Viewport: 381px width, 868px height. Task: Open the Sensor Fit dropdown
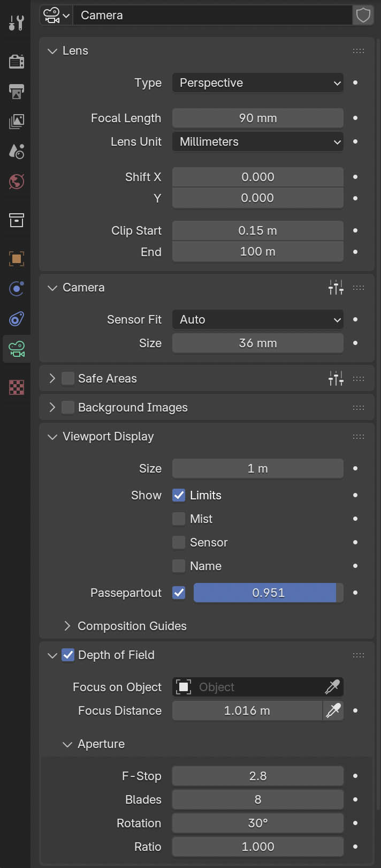[x=257, y=320]
